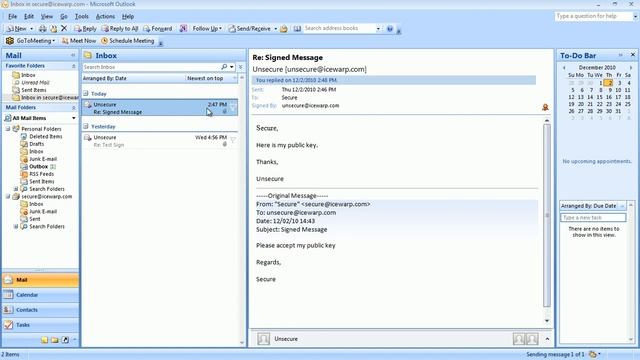Image resolution: width=640 pixels, height=360 pixels.
Task: Click the Shortcuts icon in navigation pane
Action: click(65, 340)
